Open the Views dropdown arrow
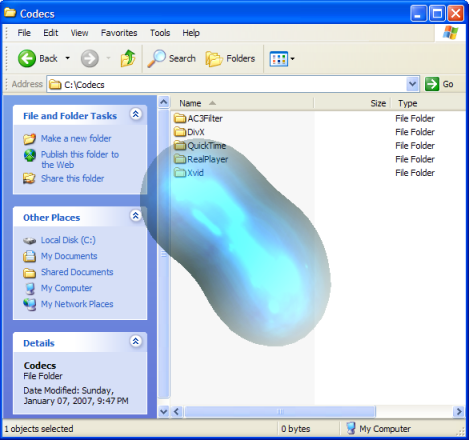Viewport: 469px width, 440px height. [x=292, y=59]
